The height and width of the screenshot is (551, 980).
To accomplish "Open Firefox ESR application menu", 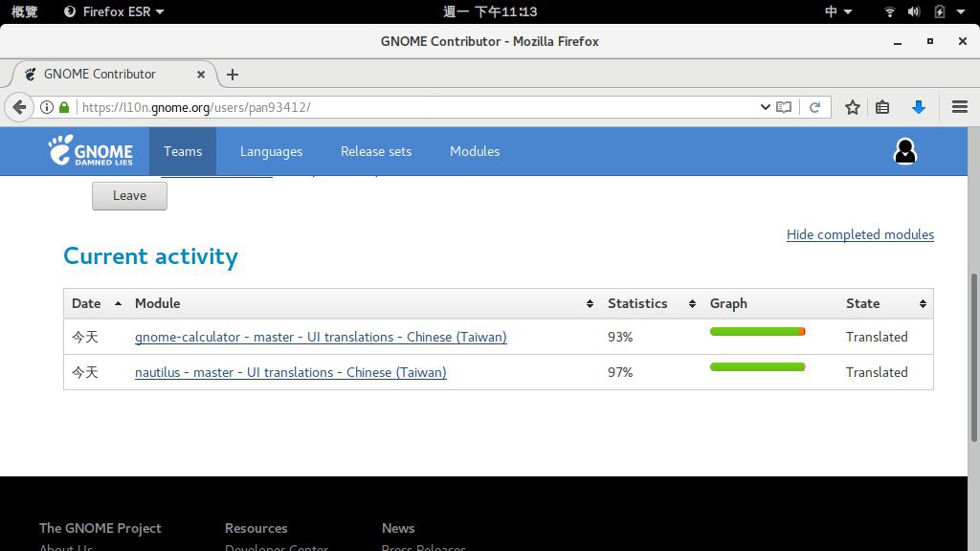I will pos(115,11).
